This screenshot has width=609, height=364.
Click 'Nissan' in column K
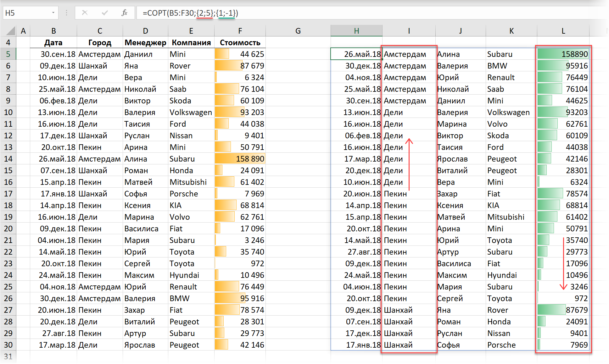[511, 333]
